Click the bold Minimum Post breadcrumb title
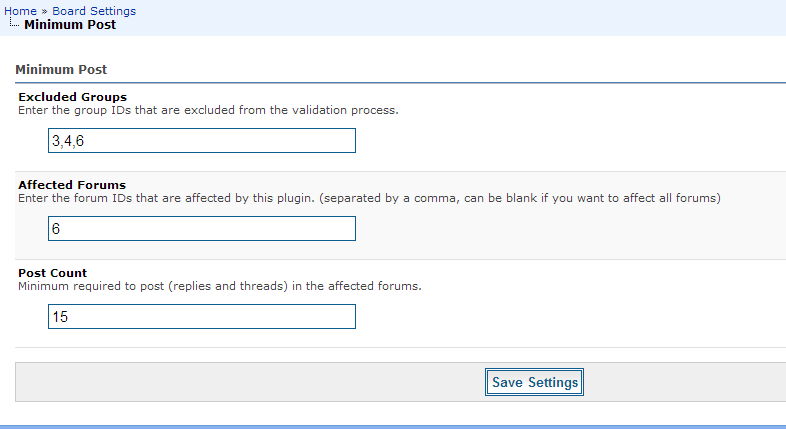 pyautogui.click(x=70, y=24)
